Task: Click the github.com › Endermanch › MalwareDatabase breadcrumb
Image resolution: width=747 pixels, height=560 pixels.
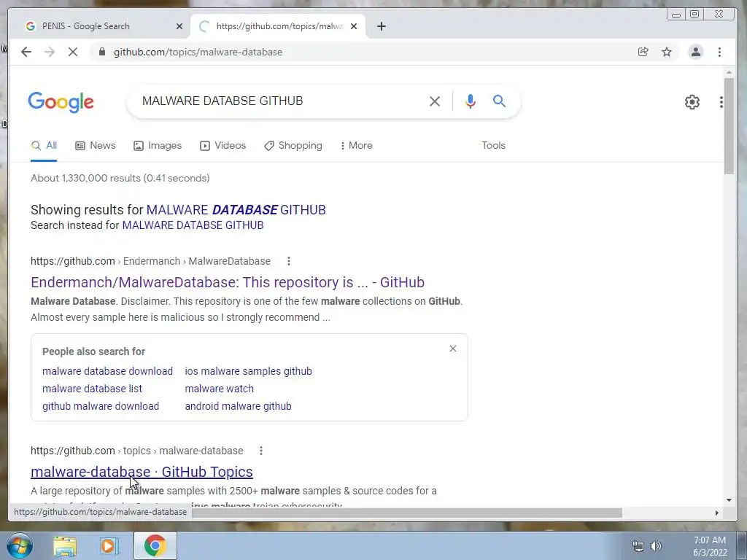Action: click(x=150, y=261)
